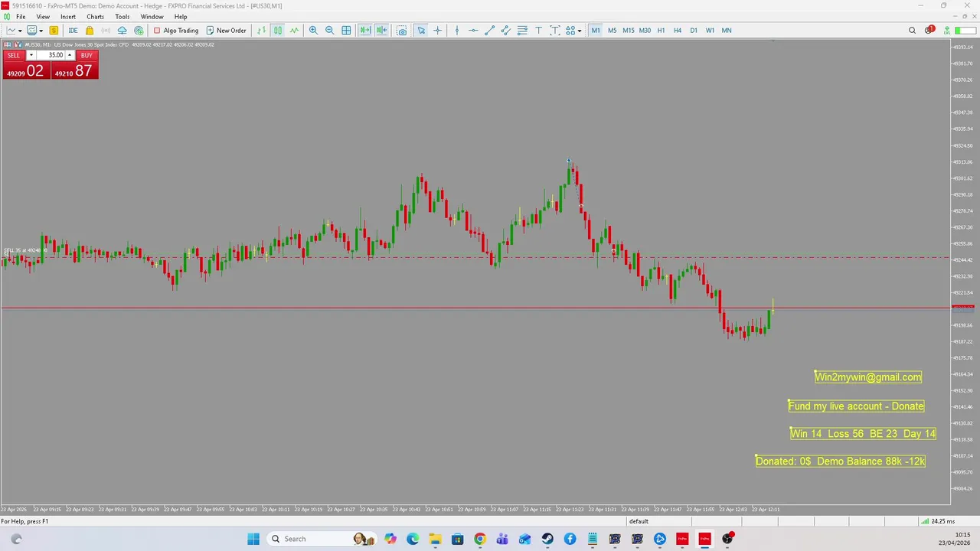980x551 pixels.
Task: Select the W1 timeframe button
Action: pos(710,31)
